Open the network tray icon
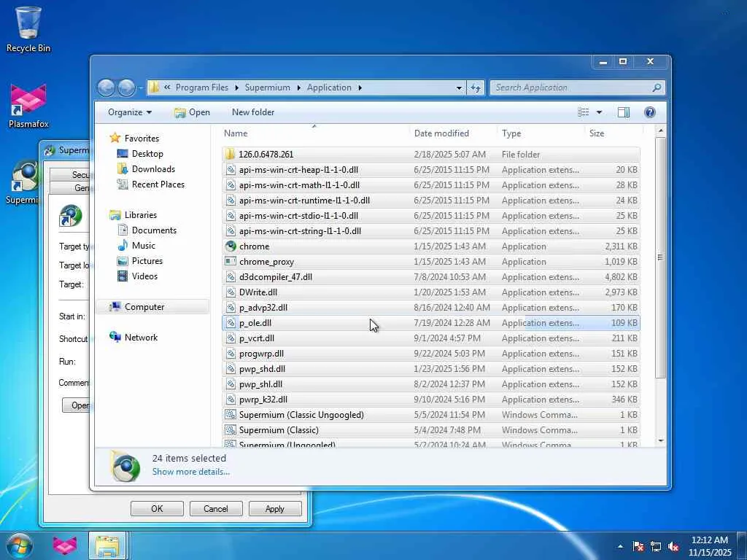The width and height of the screenshot is (747, 560). point(656,547)
